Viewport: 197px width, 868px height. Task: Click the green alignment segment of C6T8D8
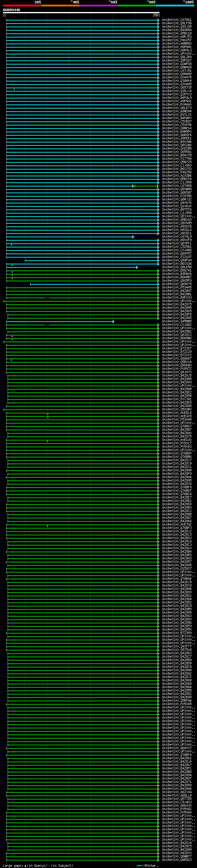point(147,186)
